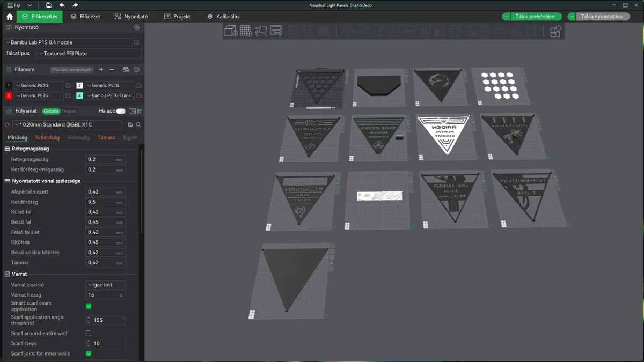This screenshot has width=644, height=362.
Task: Remove a filament with the minus icon
Action: (112, 70)
